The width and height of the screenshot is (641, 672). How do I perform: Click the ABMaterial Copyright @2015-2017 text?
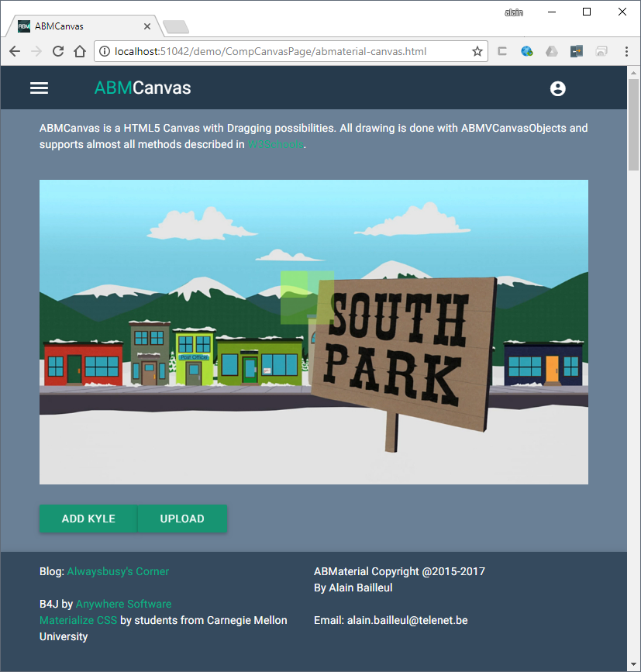(x=399, y=571)
